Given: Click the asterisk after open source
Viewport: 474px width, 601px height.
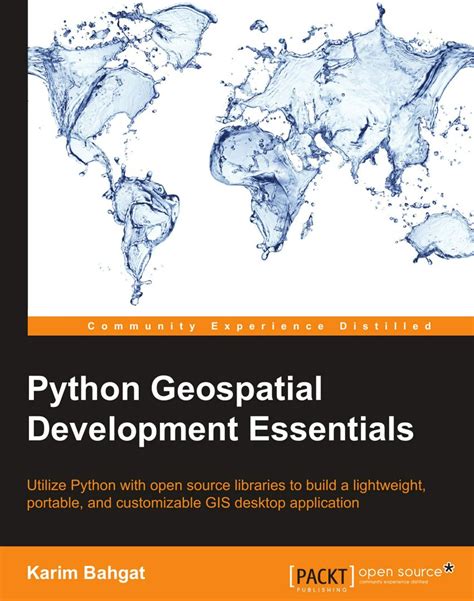Looking at the screenshot, I should click(448, 568).
